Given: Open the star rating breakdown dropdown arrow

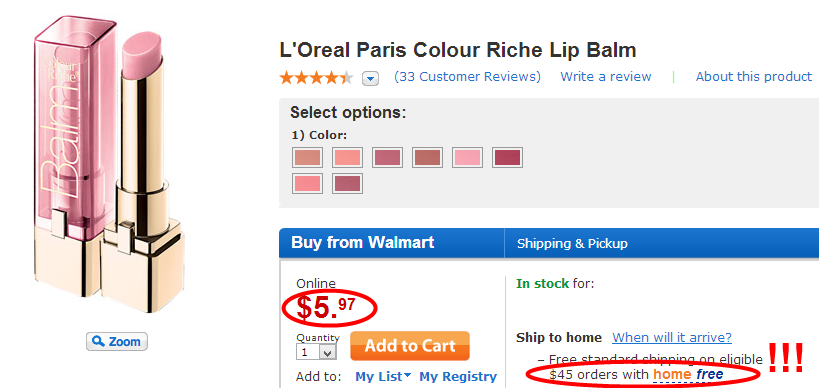Looking at the screenshot, I should click(x=370, y=79).
